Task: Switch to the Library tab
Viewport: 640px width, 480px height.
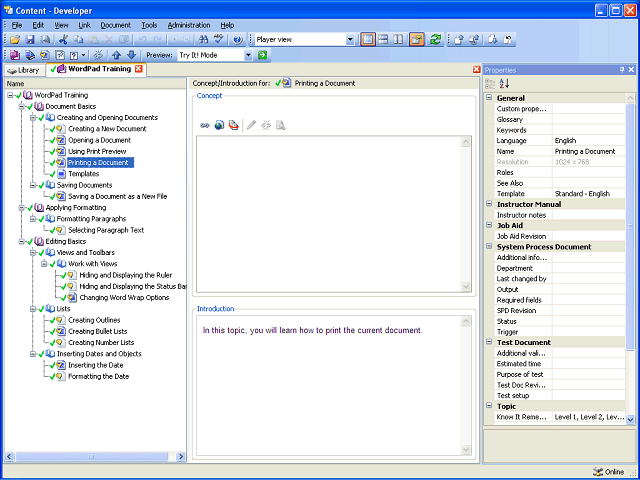Action: pos(24,70)
